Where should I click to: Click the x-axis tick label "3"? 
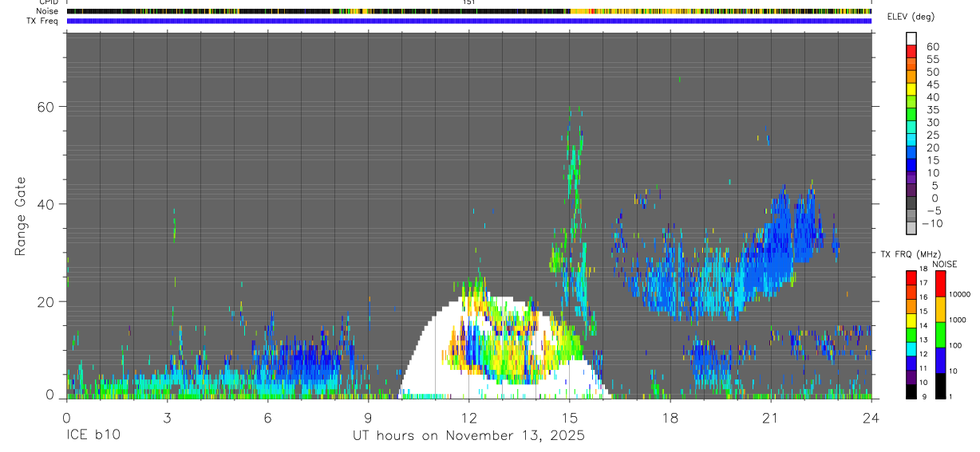coord(167,419)
